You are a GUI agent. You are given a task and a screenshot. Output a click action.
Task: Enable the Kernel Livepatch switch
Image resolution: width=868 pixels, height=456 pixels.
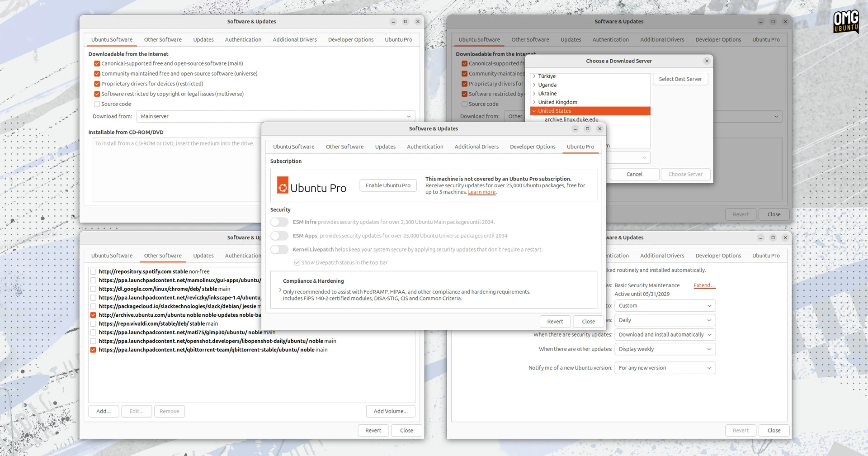279,250
